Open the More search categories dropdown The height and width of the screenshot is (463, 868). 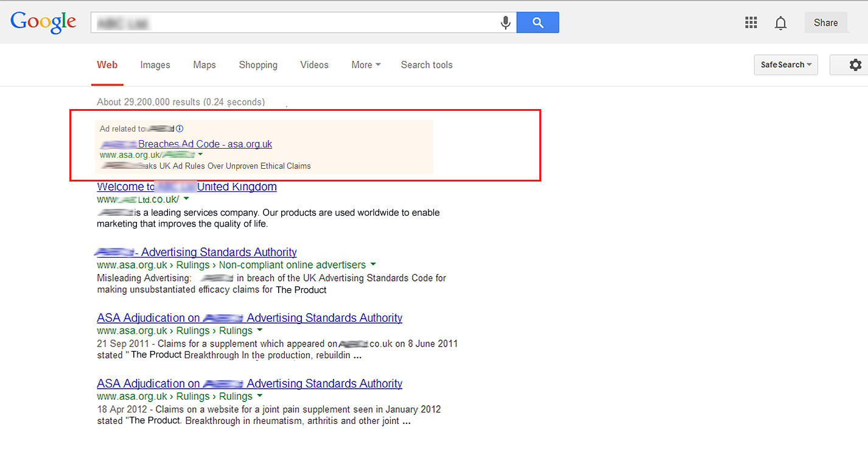pyautogui.click(x=366, y=65)
